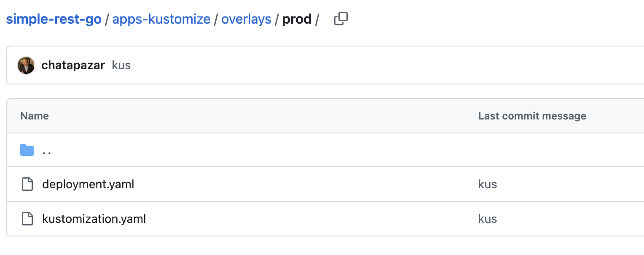644x255 pixels.
Task: Select the kustomization.yaml table row
Action: coord(325,219)
